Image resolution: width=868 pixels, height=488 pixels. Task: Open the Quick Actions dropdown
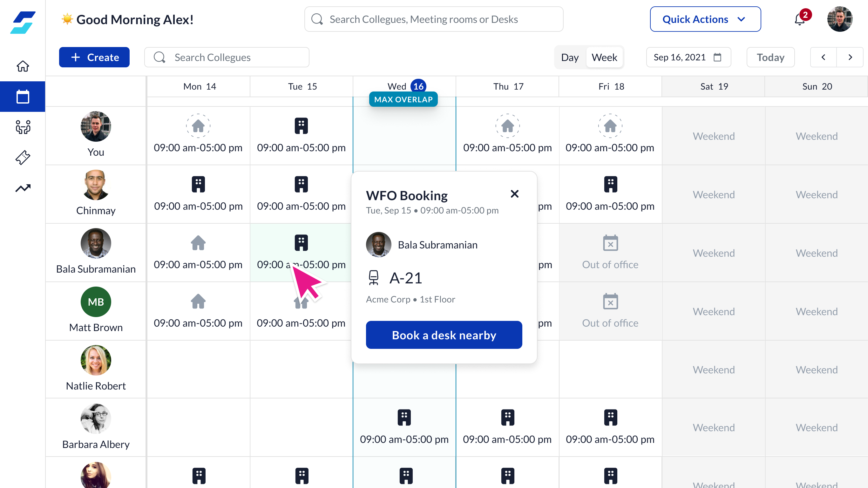click(x=705, y=19)
